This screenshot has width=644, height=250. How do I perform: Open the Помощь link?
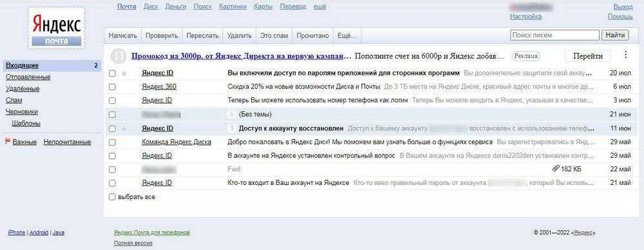tap(620, 17)
